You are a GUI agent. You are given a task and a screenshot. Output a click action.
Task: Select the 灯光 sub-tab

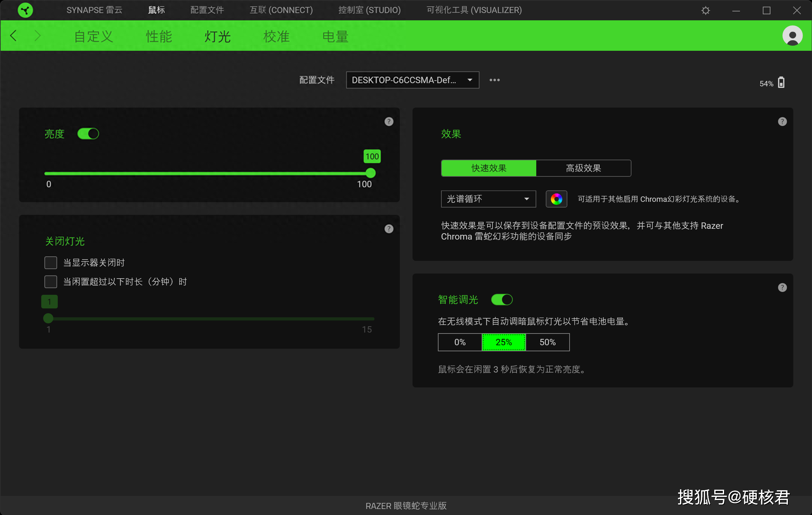click(x=217, y=36)
